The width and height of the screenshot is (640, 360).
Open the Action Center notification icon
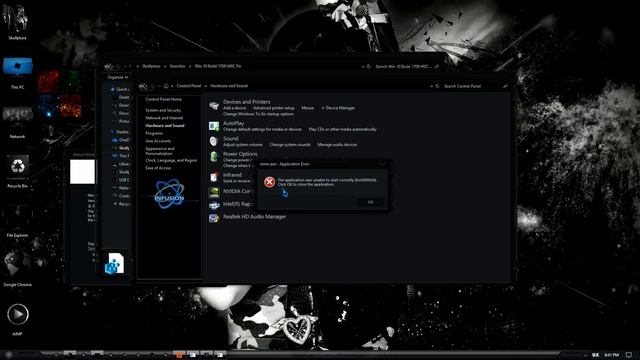click(x=629, y=355)
